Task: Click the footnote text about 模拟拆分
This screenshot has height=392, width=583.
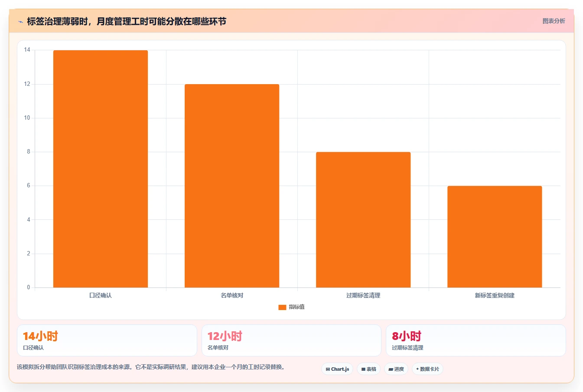Action: (151, 367)
